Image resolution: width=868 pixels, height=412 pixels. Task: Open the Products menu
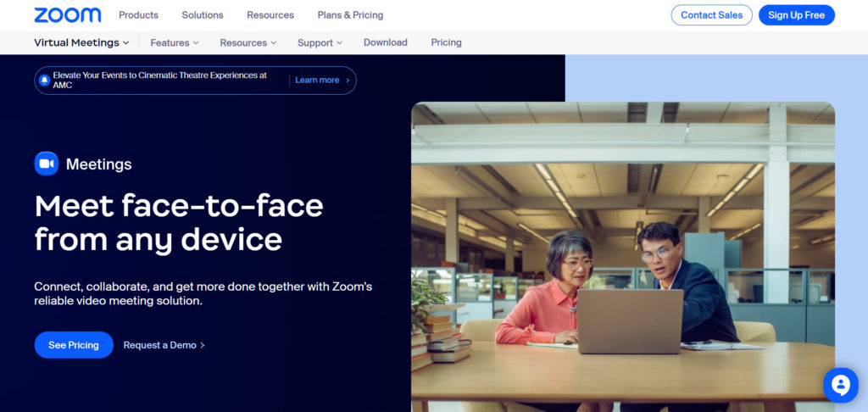(x=138, y=15)
